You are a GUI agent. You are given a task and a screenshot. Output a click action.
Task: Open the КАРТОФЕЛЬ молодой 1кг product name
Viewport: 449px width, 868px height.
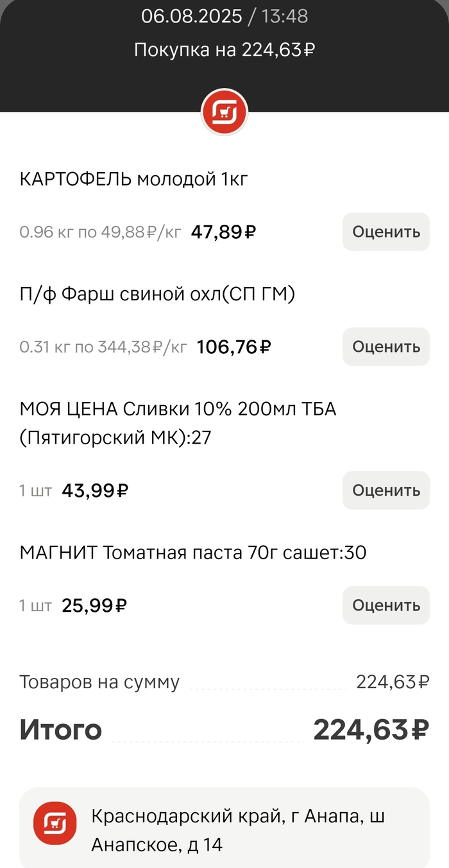click(x=133, y=180)
